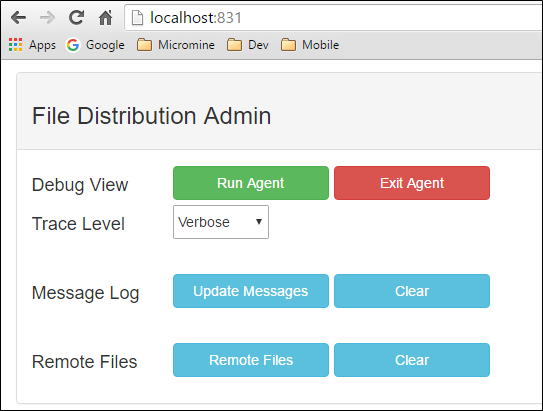Go to the browser home icon

pyautogui.click(x=105, y=17)
